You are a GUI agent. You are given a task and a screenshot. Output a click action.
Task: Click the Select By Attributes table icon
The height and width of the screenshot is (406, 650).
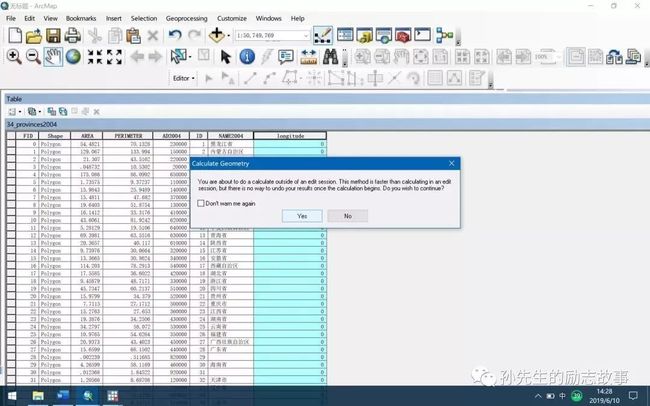pos(51,112)
